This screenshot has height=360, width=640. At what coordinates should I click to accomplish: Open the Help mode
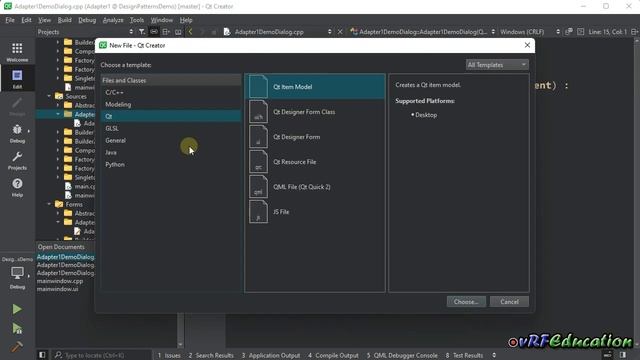17,187
